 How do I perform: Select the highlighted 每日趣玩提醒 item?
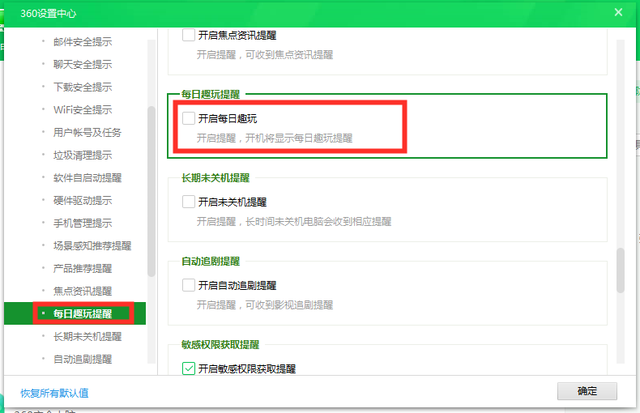click(x=82, y=314)
